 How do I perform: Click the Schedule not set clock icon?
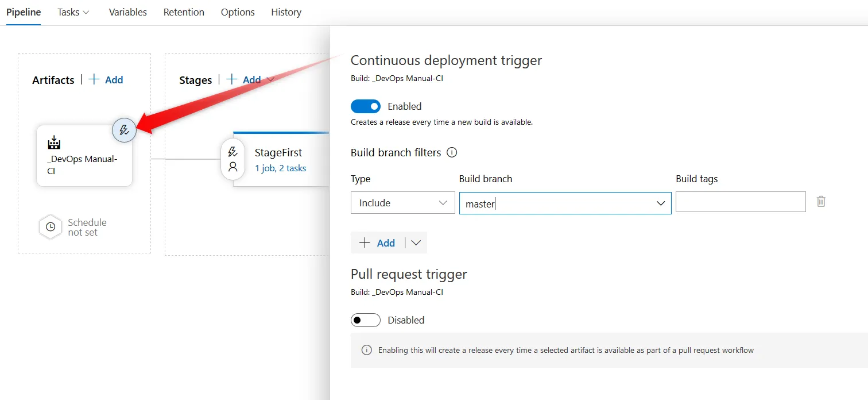pyautogui.click(x=51, y=227)
